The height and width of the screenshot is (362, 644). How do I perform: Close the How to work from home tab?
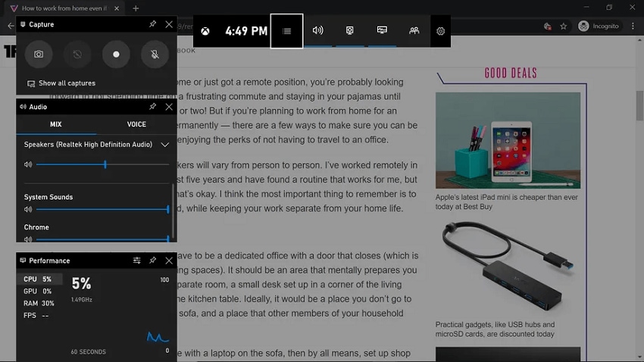pos(117,8)
